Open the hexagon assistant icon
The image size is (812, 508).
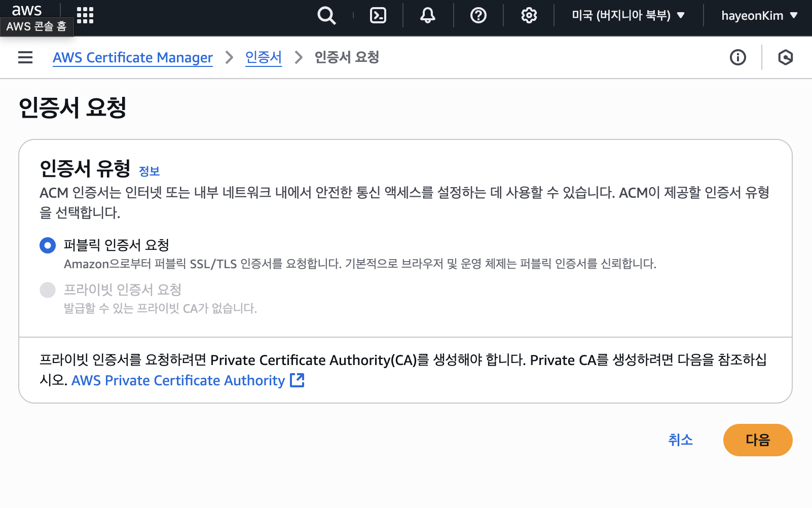click(786, 57)
